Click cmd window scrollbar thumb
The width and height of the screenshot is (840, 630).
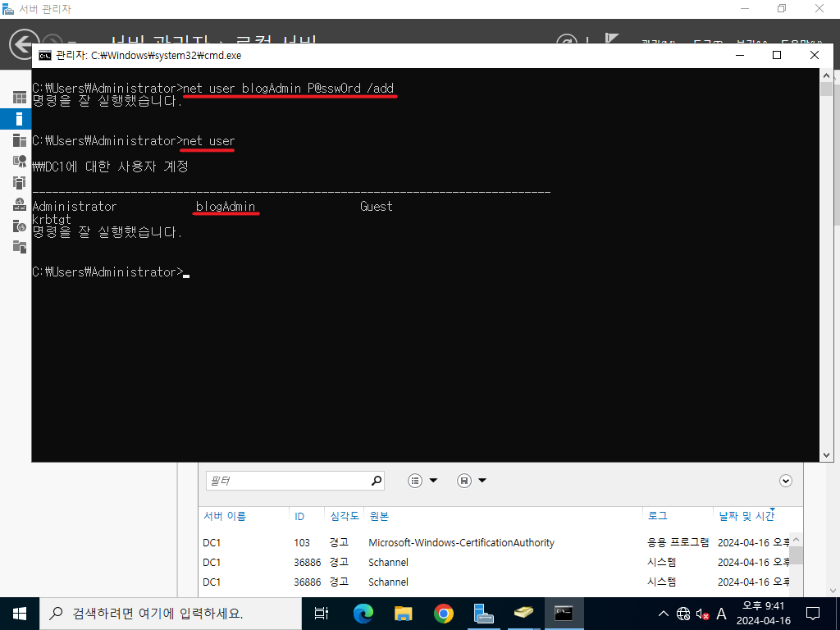pyautogui.click(x=826, y=89)
